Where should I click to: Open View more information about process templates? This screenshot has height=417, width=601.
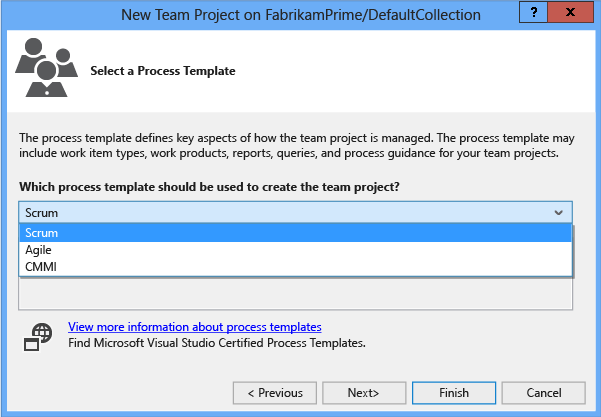click(194, 327)
